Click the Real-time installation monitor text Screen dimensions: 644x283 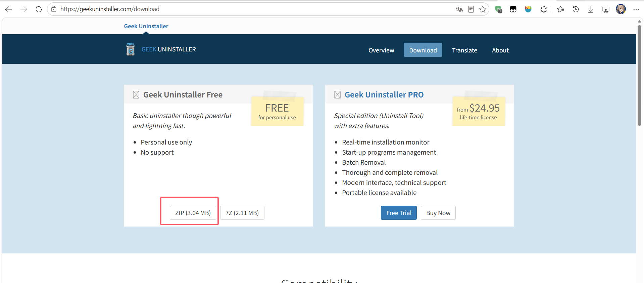coord(386,142)
